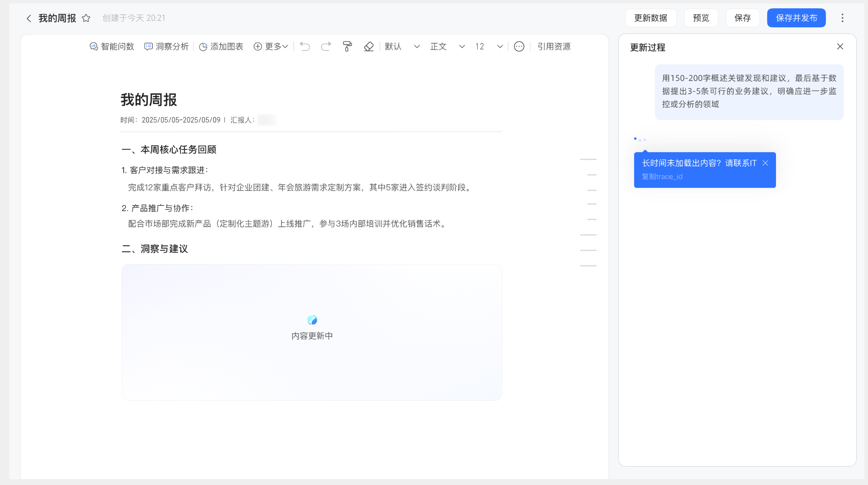Clear formatting with the eraser icon

click(368, 47)
